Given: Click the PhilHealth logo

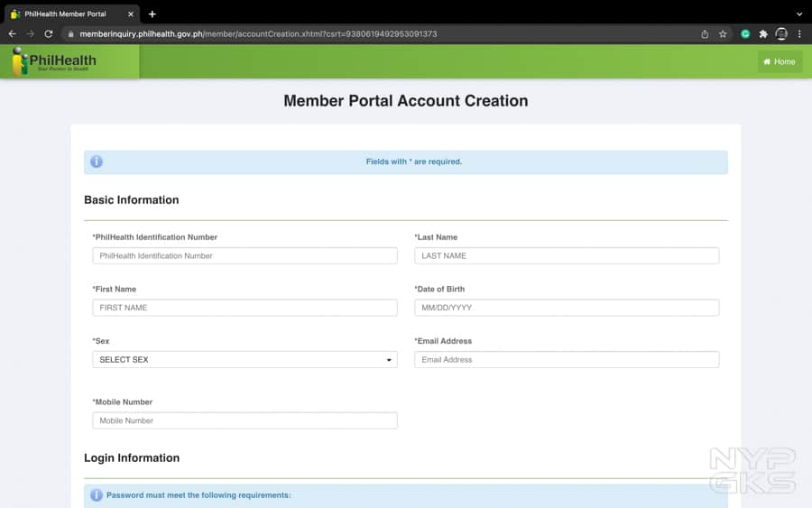Looking at the screenshot, I should point(54,61).
